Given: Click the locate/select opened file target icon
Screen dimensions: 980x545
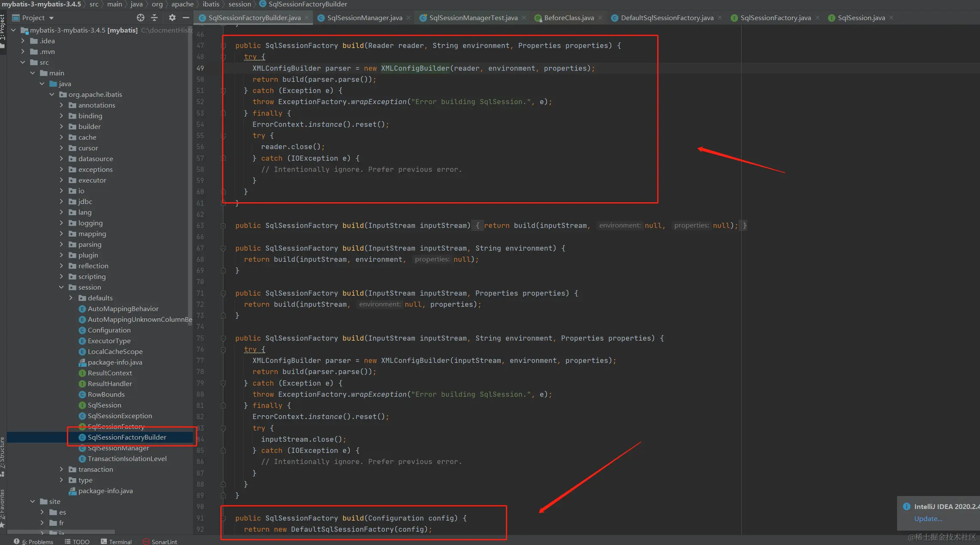Looking at the screenshot, I should point(141,18).
